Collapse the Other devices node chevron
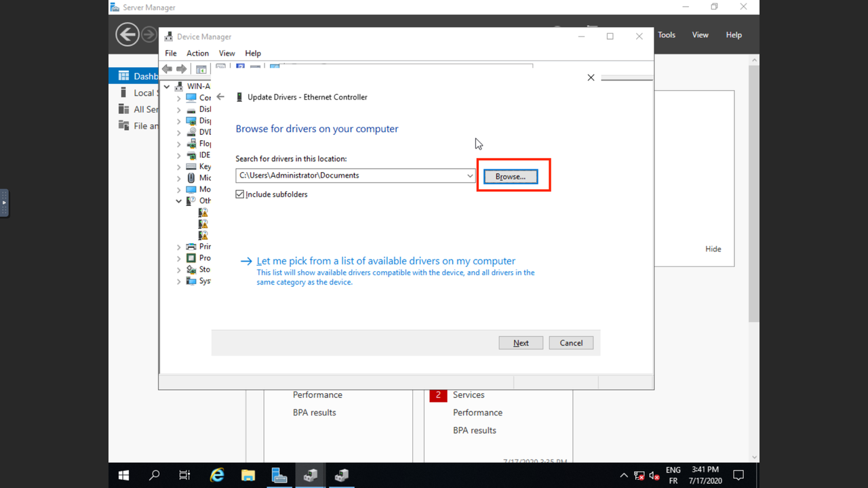 179,201
